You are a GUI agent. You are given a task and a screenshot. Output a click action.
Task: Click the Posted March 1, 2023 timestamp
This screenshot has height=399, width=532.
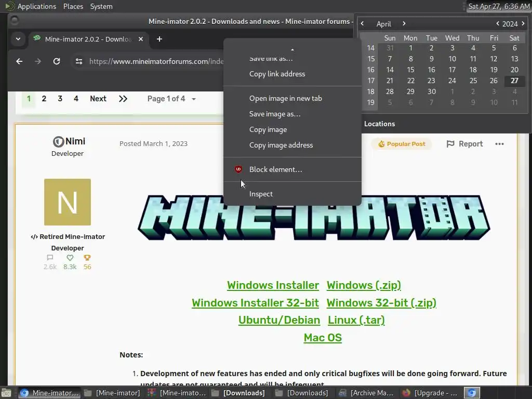(x=153, y=143)
